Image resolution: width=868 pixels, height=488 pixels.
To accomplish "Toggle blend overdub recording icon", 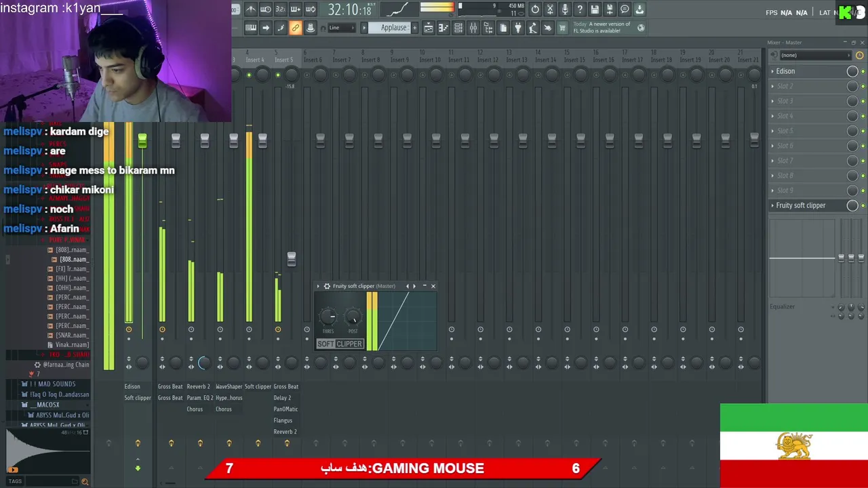I will pos(295,9).
